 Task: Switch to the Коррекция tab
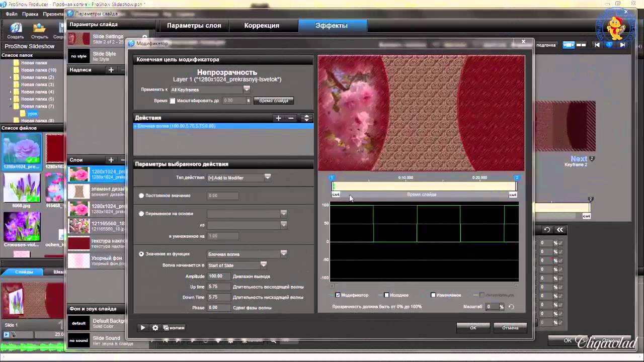[262, 26]
